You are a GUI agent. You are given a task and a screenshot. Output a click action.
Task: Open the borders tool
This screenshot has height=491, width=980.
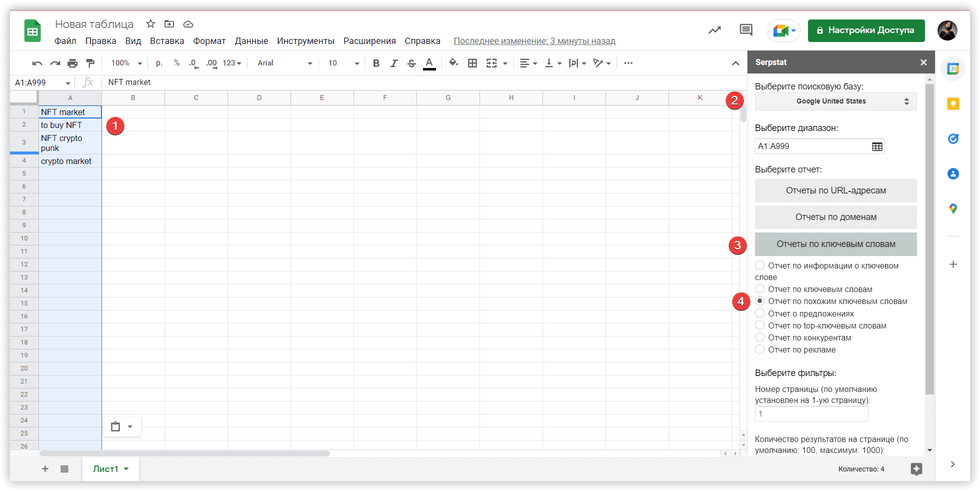click(472, 63)
